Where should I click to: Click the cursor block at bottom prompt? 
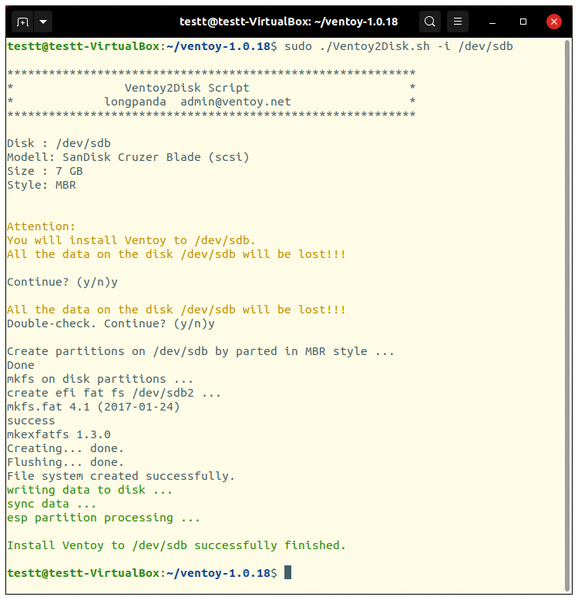click(288, 572)
